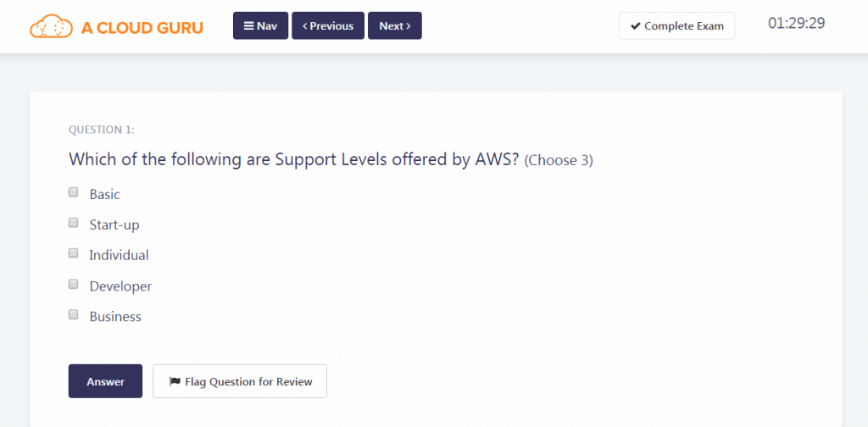Enable the Business checkbox
This screenshot has width=868, height=427.
coord(73,314)
